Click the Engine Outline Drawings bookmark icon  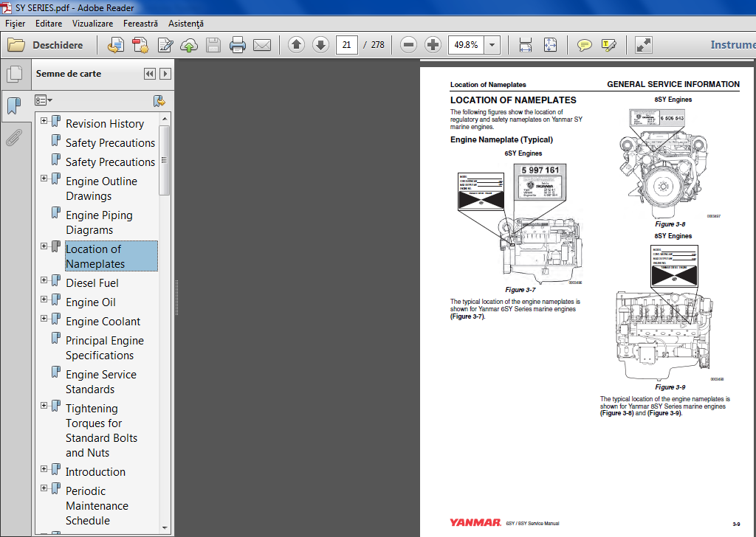tap(56, 179)
